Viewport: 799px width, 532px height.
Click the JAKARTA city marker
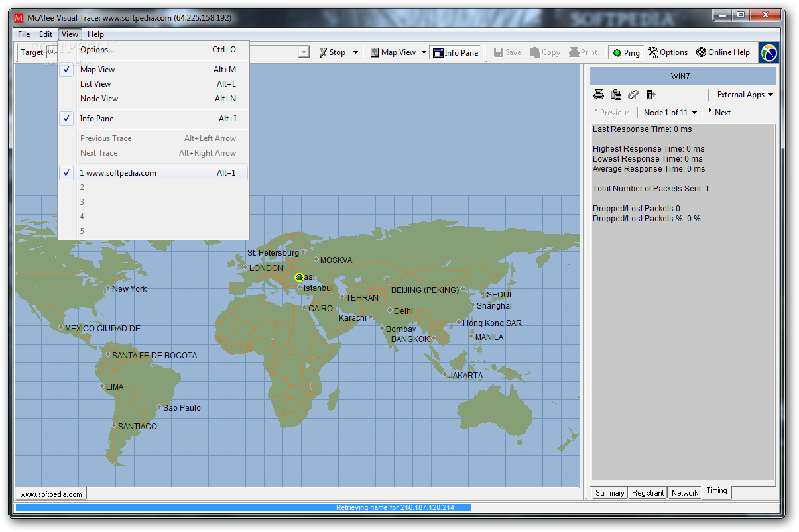[x=445, y=375]
